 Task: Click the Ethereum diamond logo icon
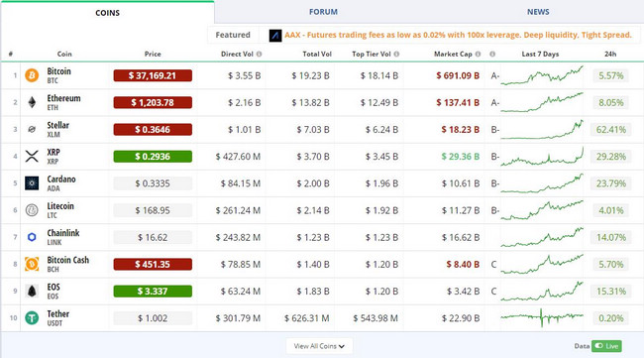(32, 102)
